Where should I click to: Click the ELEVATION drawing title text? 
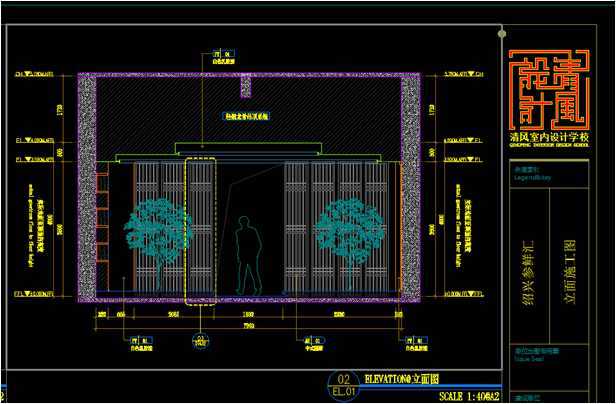pos(402,380)
